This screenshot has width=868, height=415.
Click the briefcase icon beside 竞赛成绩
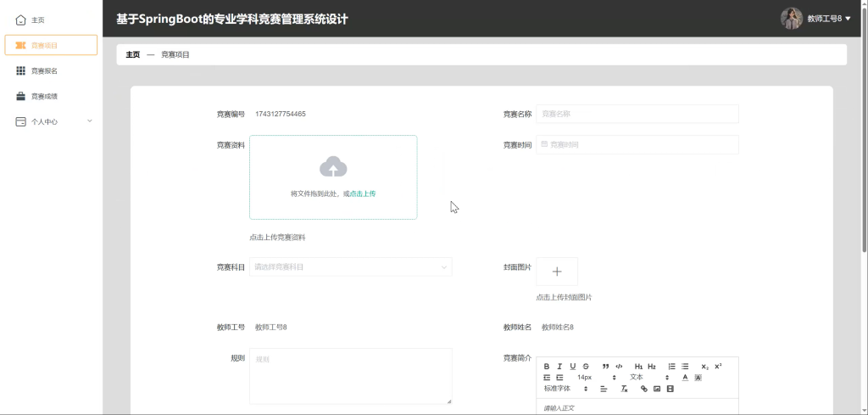pos(20,97)
